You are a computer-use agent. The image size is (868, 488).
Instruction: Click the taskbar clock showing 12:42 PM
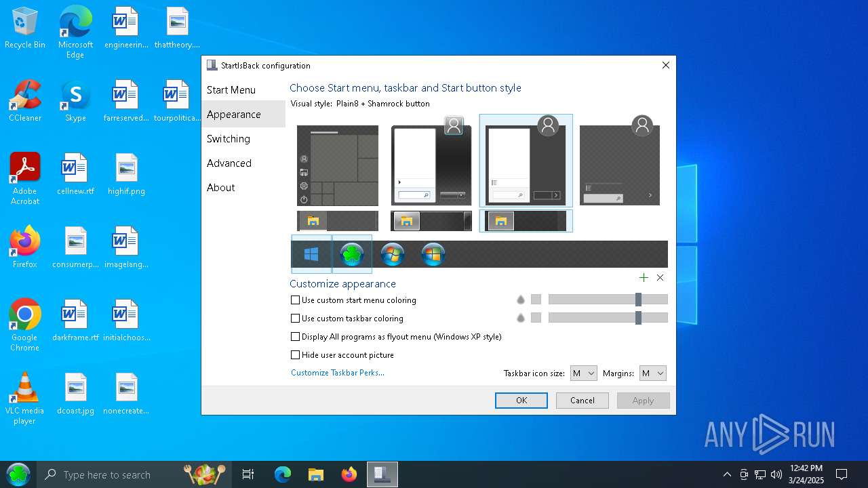(806, 474)
